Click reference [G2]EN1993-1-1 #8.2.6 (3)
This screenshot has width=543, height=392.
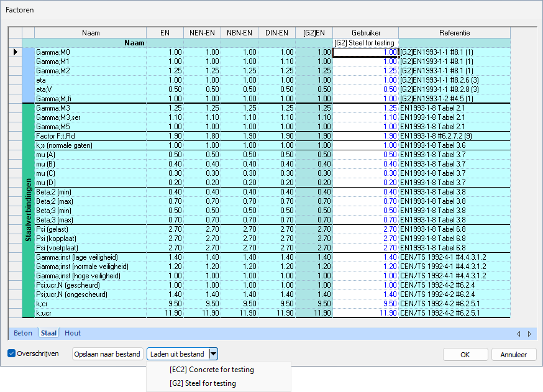pyautogui.click(x=439, y=80)
